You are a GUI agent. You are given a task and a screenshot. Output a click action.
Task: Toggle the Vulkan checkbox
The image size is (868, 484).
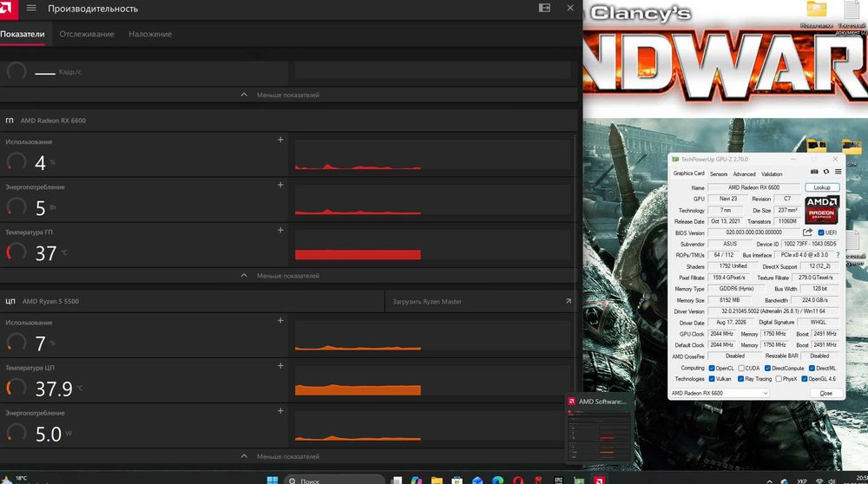coord(712,379)
